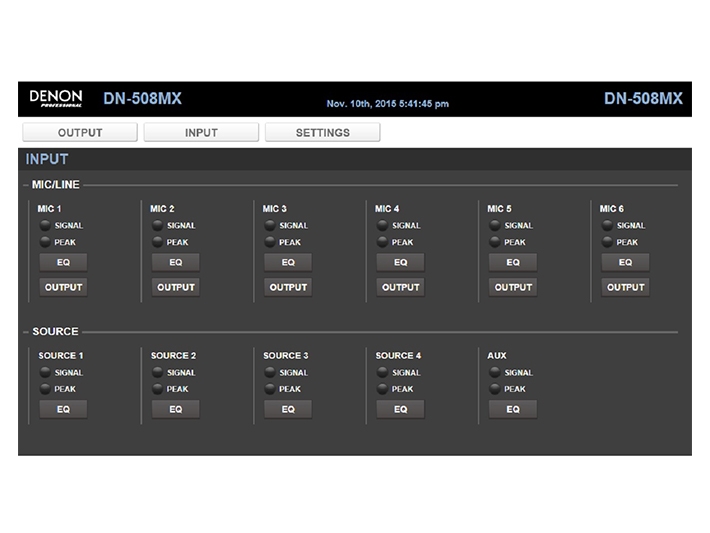
Task: Open EQ for MIC 2
Action: (x=176, y=262)
